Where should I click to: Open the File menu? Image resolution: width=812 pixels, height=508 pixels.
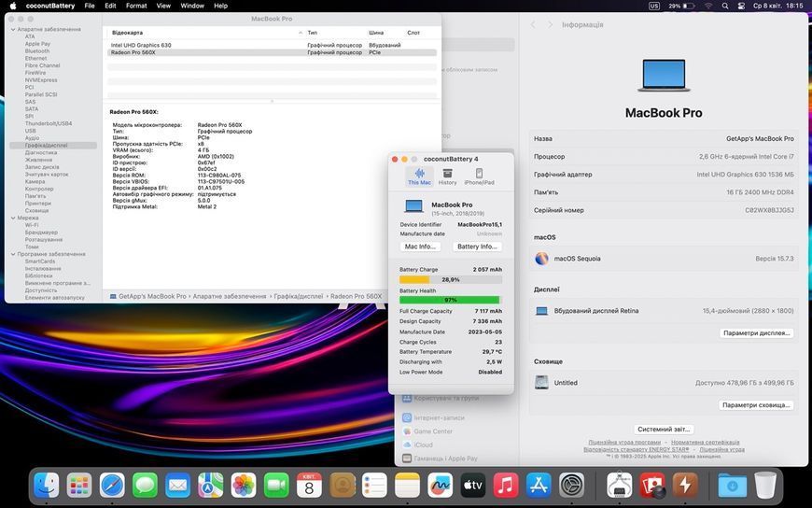coord(90,6)
